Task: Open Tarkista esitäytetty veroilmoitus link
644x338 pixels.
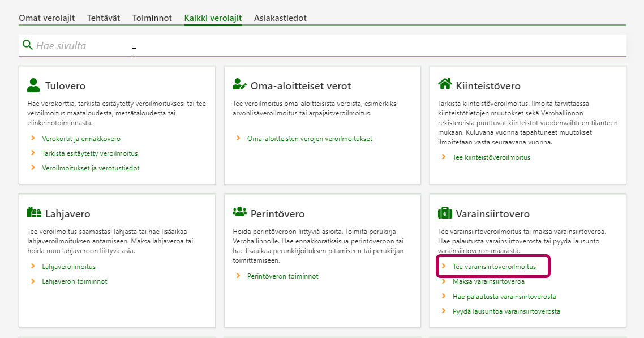Action: 90,153
